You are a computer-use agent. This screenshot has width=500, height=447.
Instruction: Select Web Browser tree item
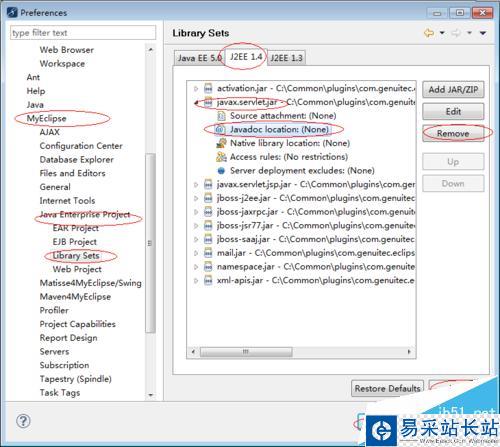(x=67, y=50)
